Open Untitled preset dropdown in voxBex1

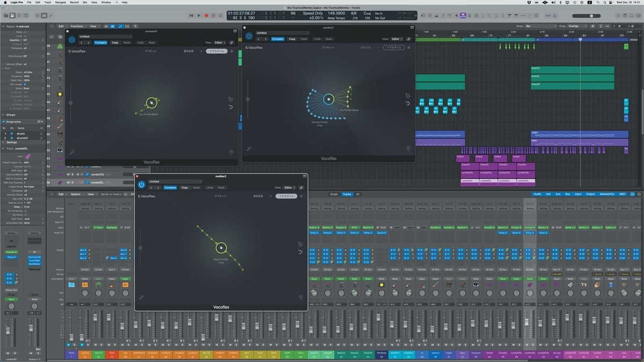coord(282,33)
